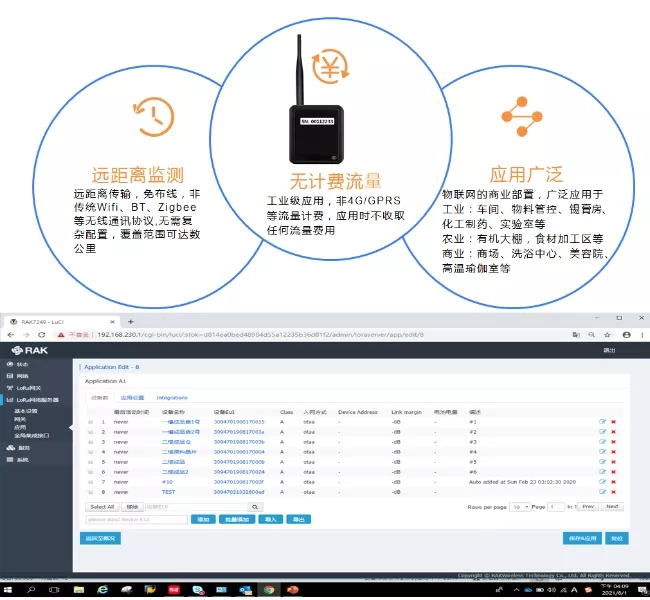650x600 pixels.
Task: Switch to the Integrations tab
Action: (172, 398)
